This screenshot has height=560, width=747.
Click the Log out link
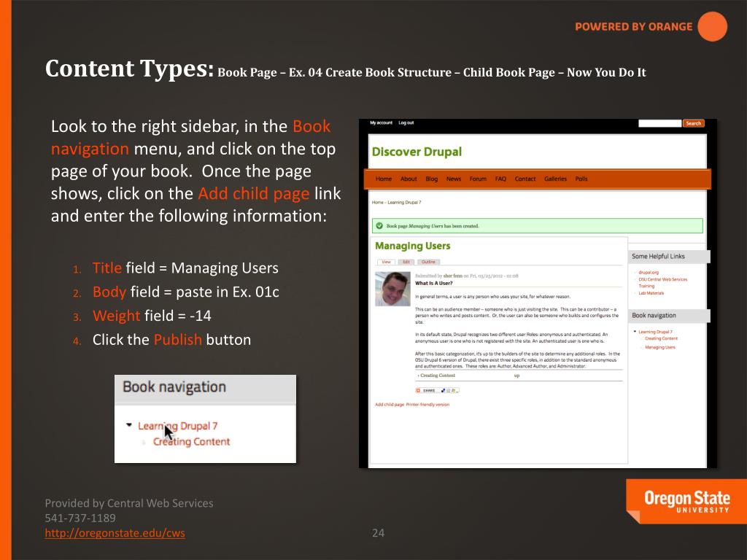tap(406, 122)
